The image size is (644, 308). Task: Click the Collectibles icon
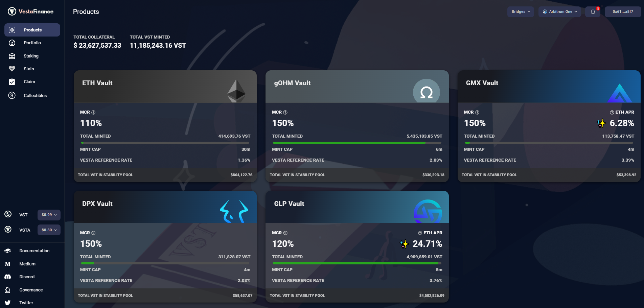tap(12, 95)
